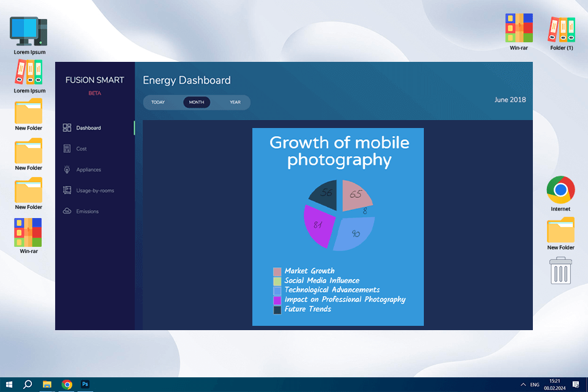Click the June 2018 date label
The height and width of the screenshot is (392, 588).
pos(510,100)
